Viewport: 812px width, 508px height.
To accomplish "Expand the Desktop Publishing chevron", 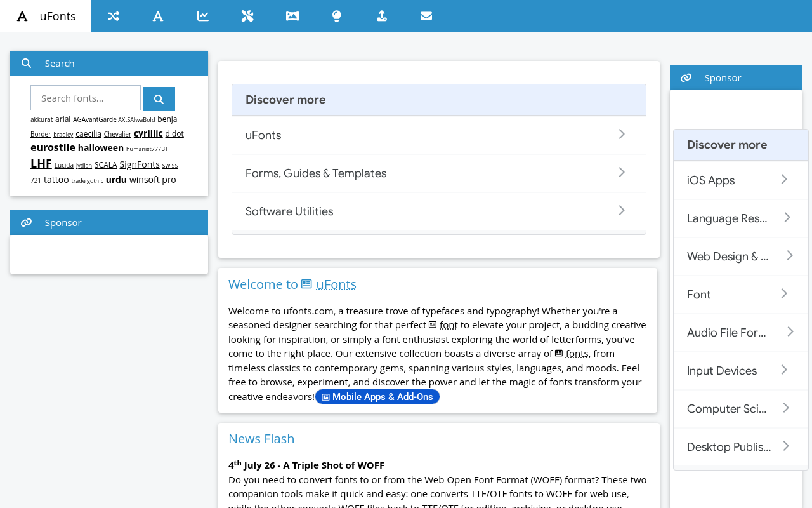I will tap(786, 446).
